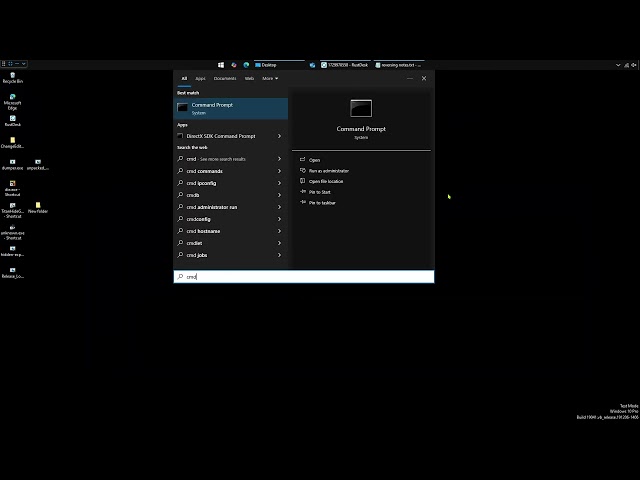
Task: Open the More filter dropdown
Action: pyautogui.click(x=270, y=78)
